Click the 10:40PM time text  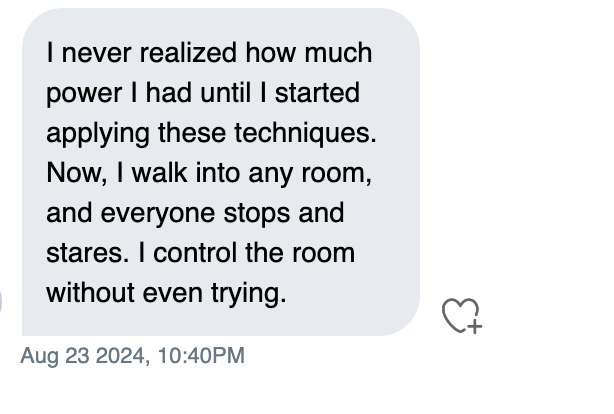pos(201,356)
